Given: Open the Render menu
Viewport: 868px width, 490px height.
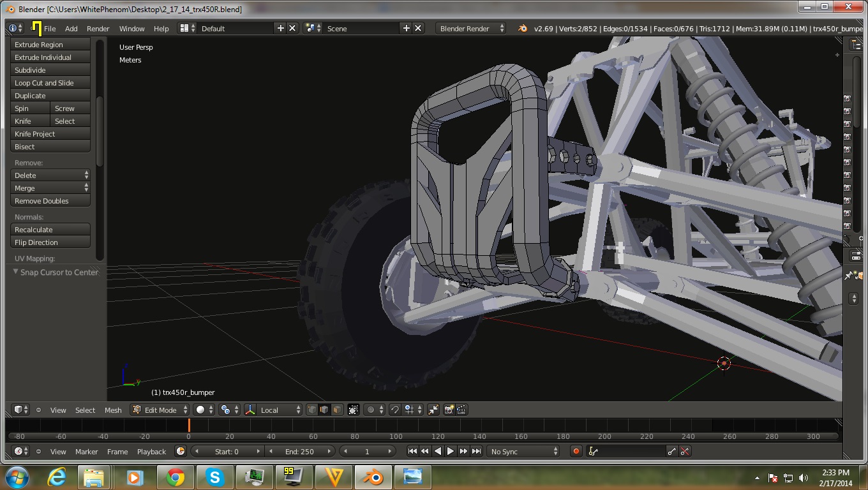Looking at the screenshot, I should click(98, 28).
